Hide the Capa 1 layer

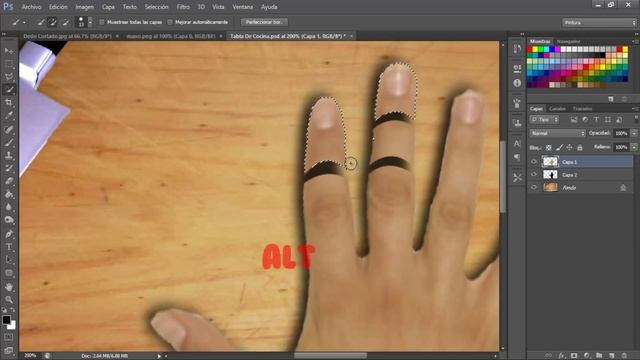point(534,162)
